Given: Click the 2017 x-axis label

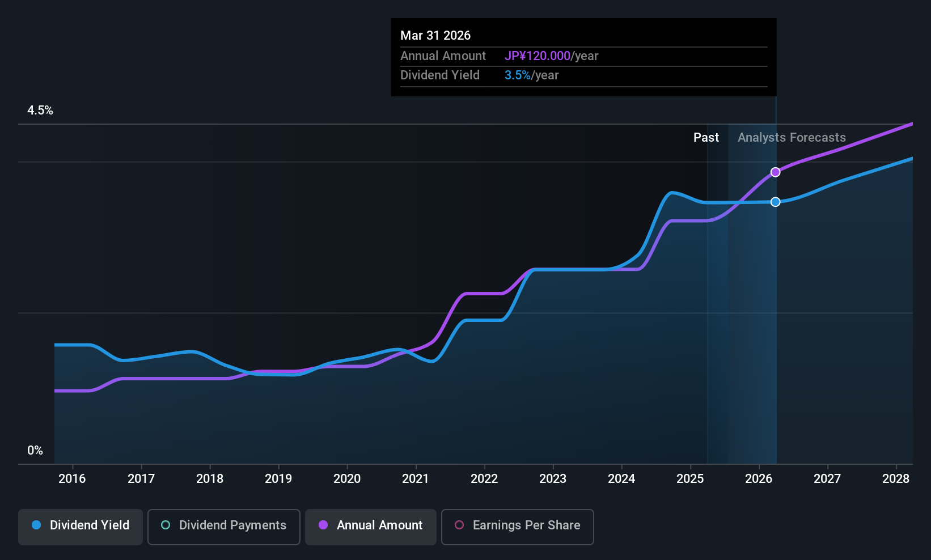Looking at the screenshot, I should click(141, 479).
